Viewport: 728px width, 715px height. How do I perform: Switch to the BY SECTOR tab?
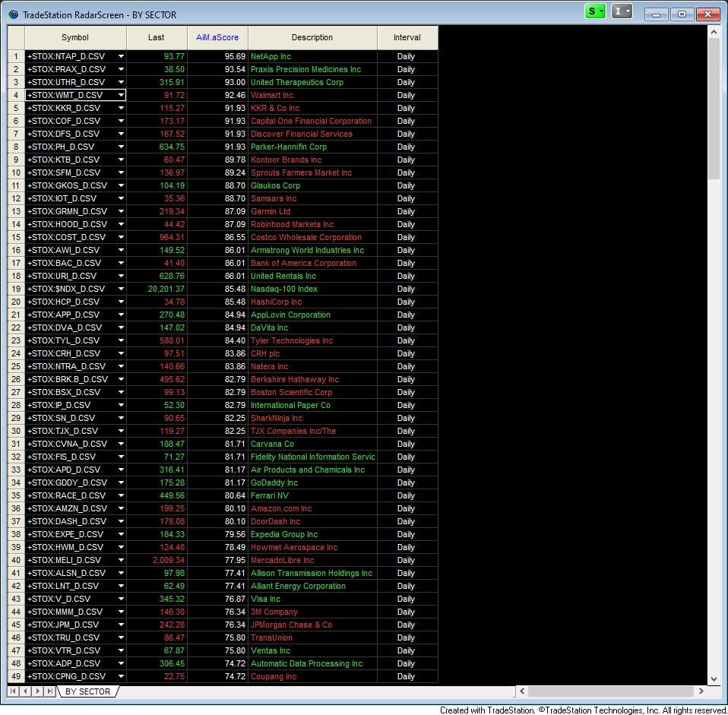click(x=87, y=691)
